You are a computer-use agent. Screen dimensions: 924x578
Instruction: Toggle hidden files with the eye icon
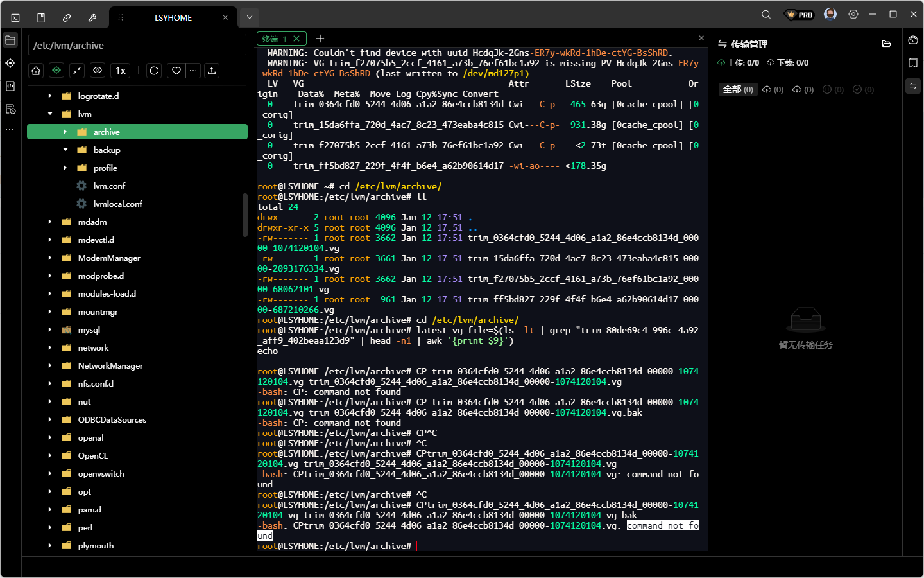(x=98, y=71)
